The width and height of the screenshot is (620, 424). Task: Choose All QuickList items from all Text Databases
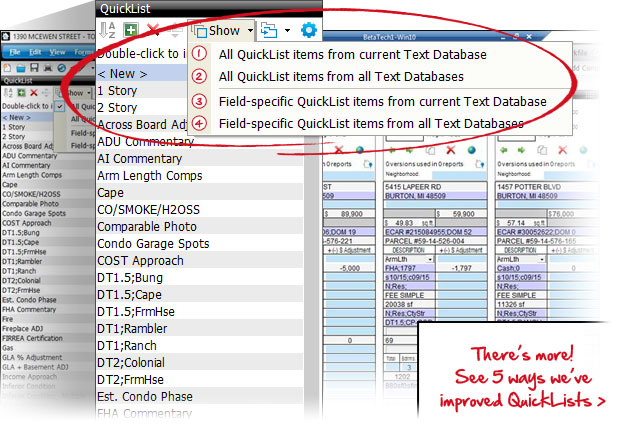(x=341, y=76)
